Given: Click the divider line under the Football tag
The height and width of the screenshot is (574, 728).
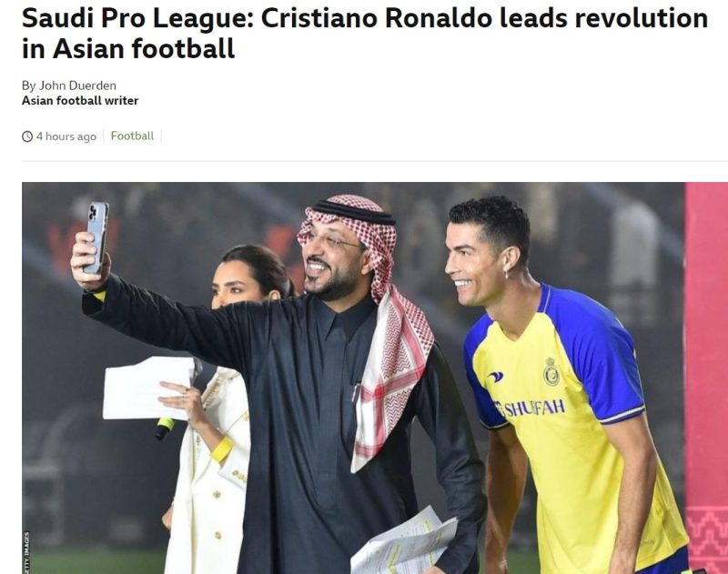Looking at the screenshot, I should click(x=375, y=162).
